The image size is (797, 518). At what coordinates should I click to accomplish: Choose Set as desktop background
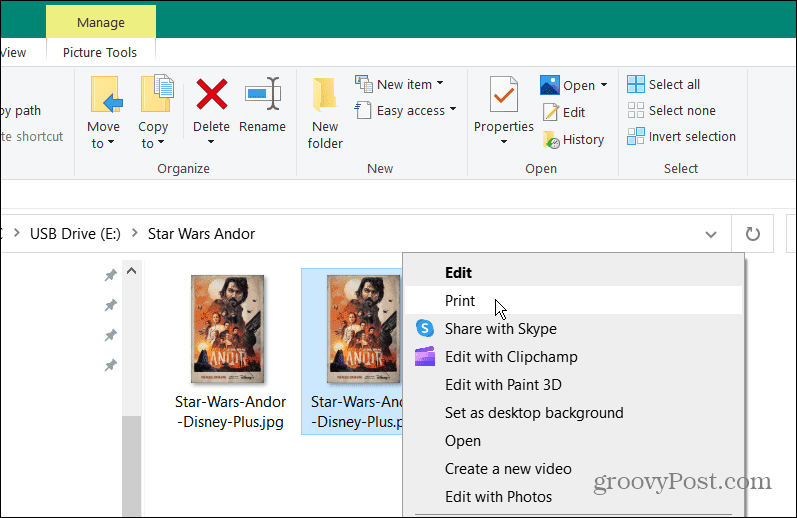(574, 412)
